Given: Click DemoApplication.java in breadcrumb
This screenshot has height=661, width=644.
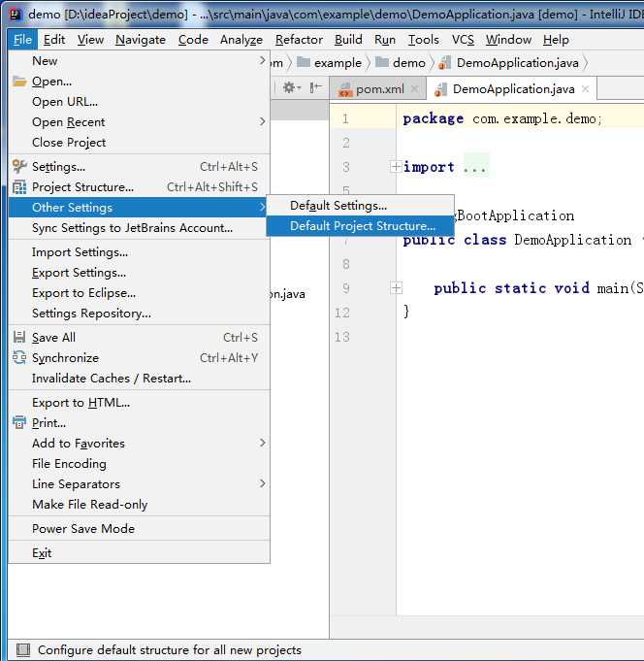Looking at the screenshot, I should tap(509, 63).
